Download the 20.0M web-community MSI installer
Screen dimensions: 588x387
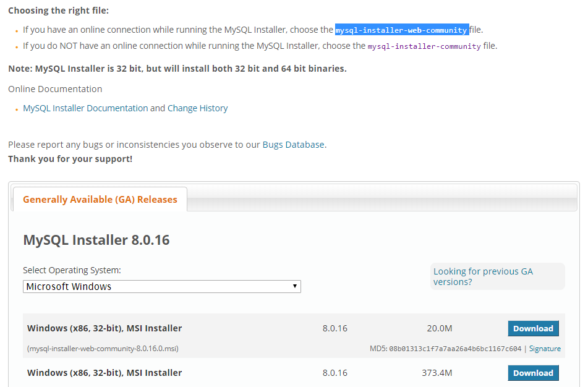coord(533,328)
